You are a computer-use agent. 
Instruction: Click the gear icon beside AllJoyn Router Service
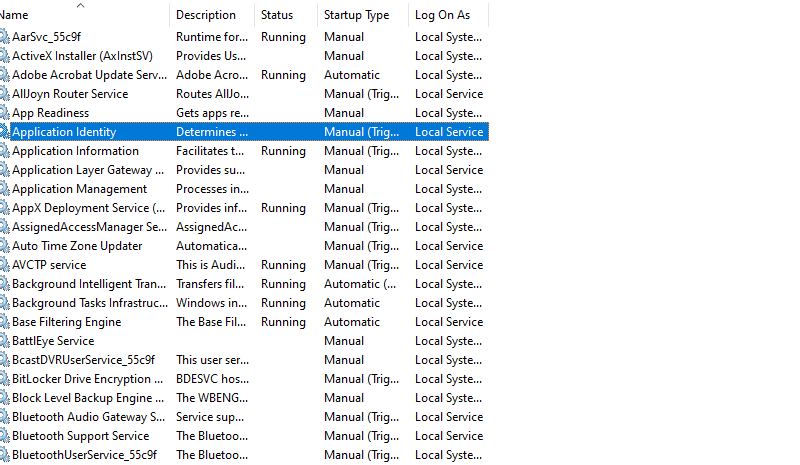[x=4, y=94]
